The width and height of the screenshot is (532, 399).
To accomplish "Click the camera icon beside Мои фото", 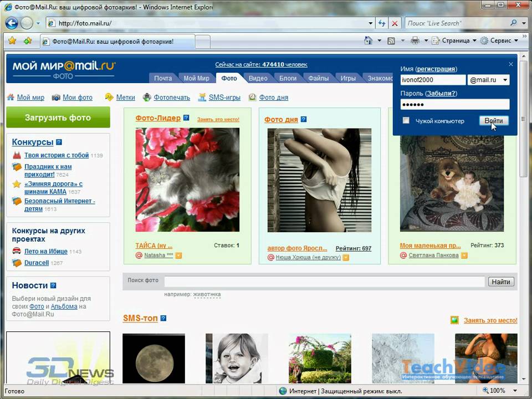I will click(56, 98).
